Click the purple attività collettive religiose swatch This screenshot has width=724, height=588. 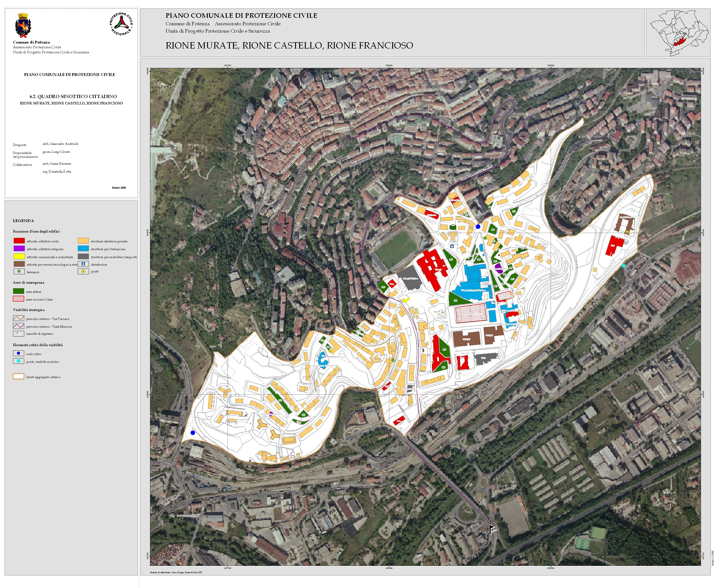19,249
